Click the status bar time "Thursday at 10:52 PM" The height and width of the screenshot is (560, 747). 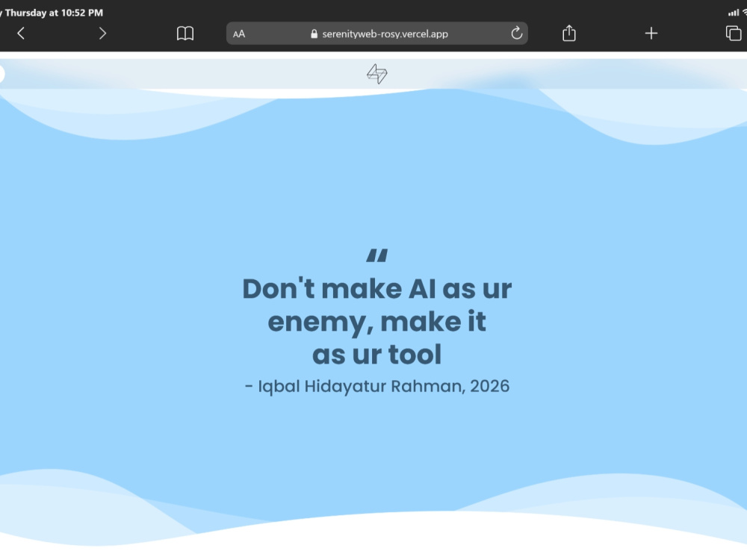(54, 13)
